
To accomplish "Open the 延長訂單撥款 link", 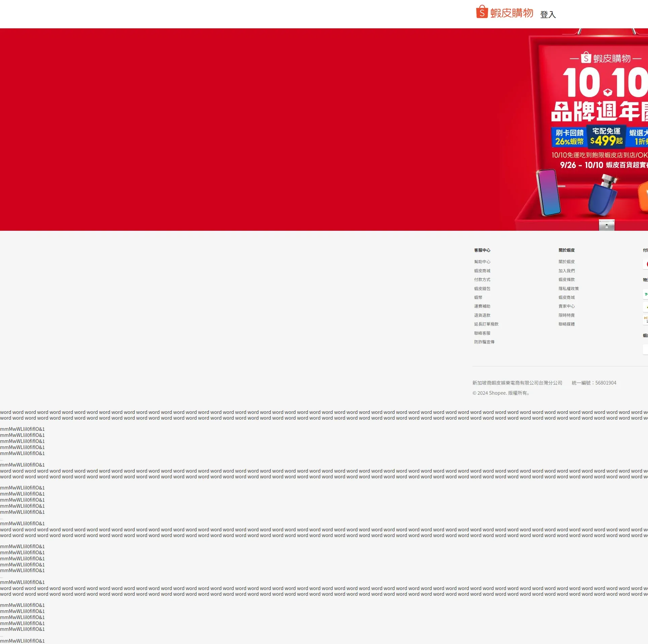I will pyautogui.click(x=486, y=324).
